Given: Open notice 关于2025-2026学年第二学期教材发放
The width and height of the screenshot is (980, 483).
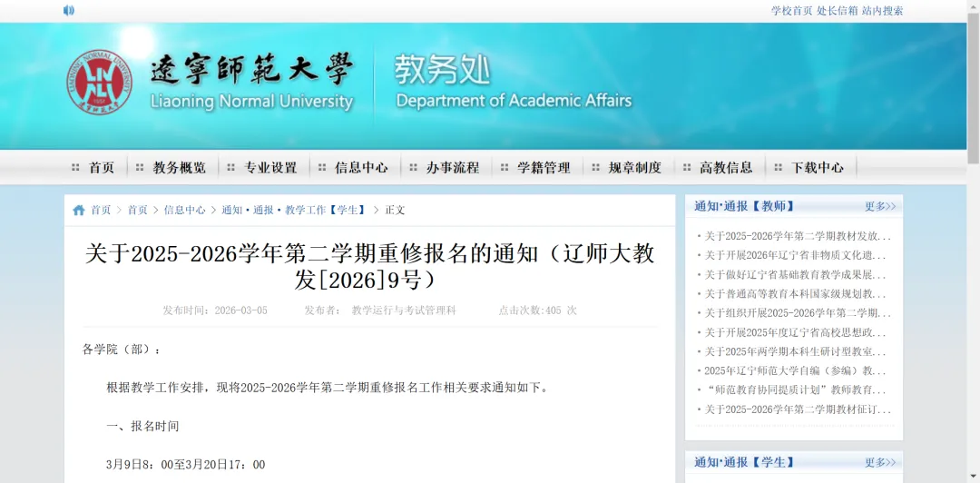Looking at the screenshot, I should (798, 236).
